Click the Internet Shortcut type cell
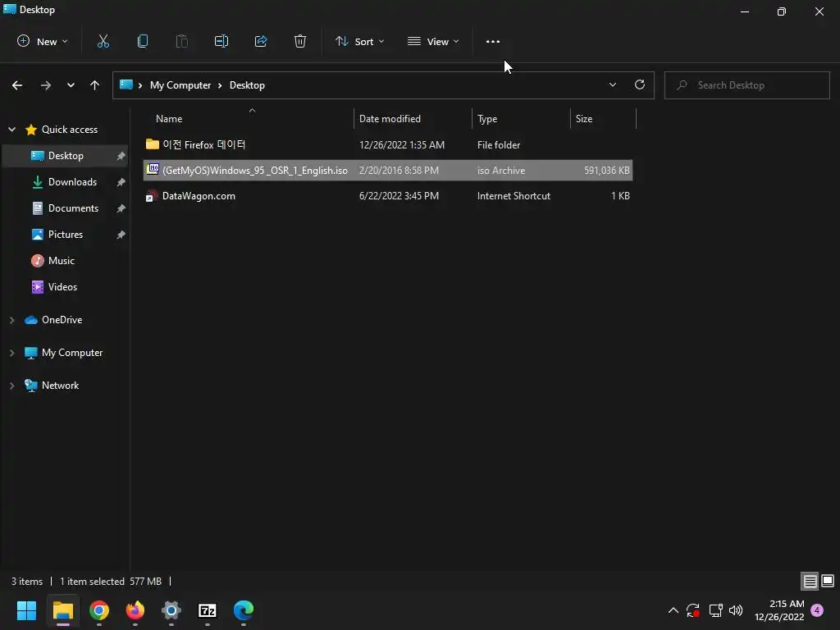 [x=514, y=196]
